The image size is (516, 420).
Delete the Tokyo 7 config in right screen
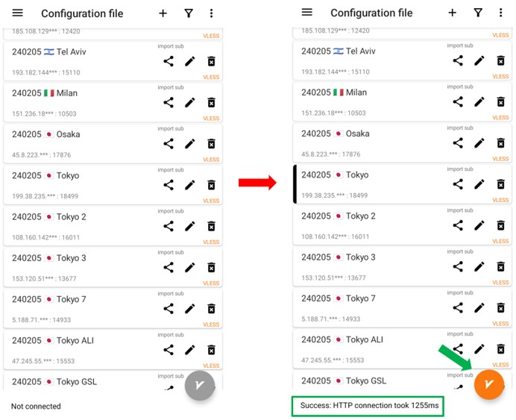[500, 307]
